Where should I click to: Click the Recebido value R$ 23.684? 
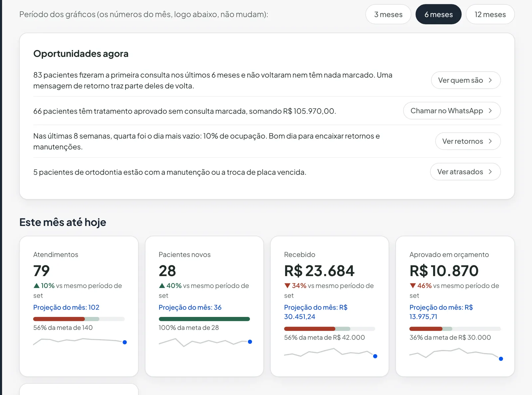(319, 271)
